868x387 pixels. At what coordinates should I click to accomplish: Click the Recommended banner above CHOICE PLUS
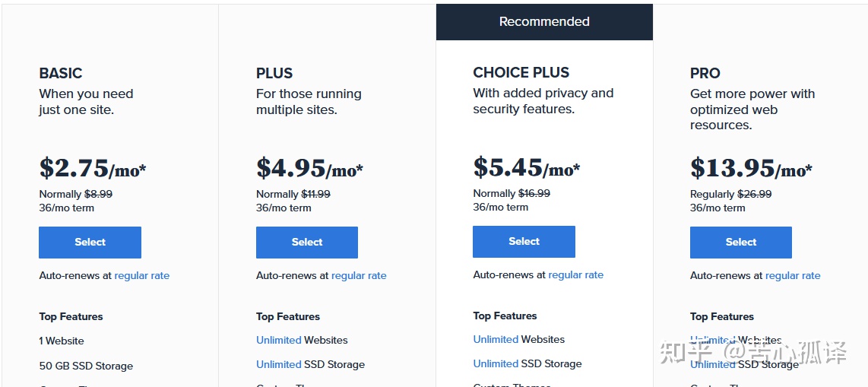pyautogui.click(x=544, y=22)
